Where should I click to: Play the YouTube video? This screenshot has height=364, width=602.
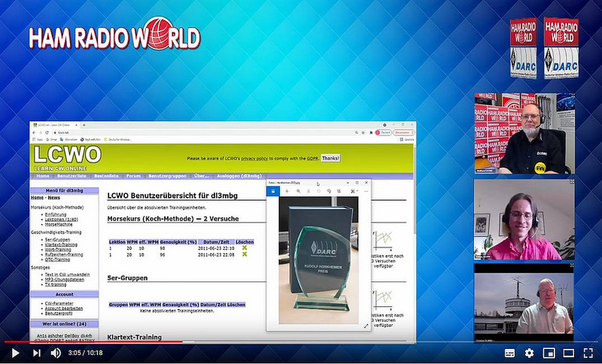click(15, 353)
